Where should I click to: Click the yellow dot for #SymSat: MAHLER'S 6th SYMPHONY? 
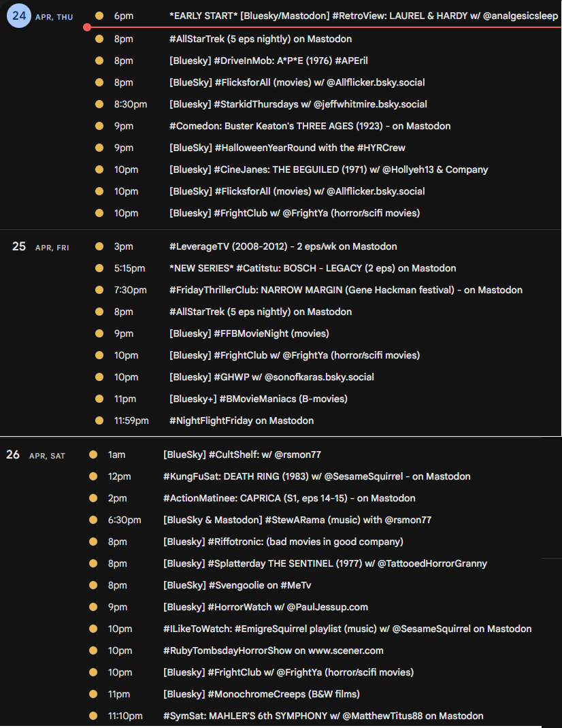93,717
